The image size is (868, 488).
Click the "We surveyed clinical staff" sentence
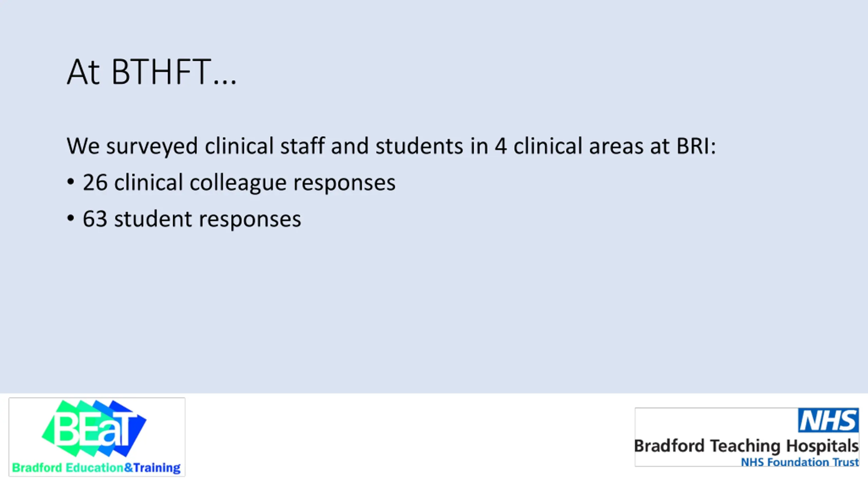coord(391,146)
